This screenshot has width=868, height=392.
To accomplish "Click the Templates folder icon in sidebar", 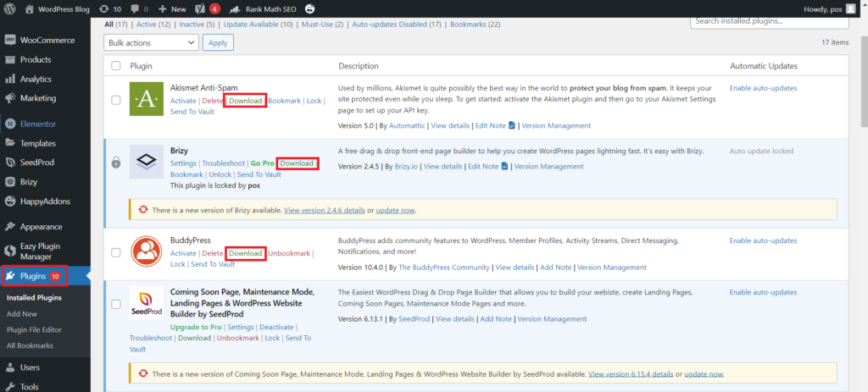I will (10, 143).
